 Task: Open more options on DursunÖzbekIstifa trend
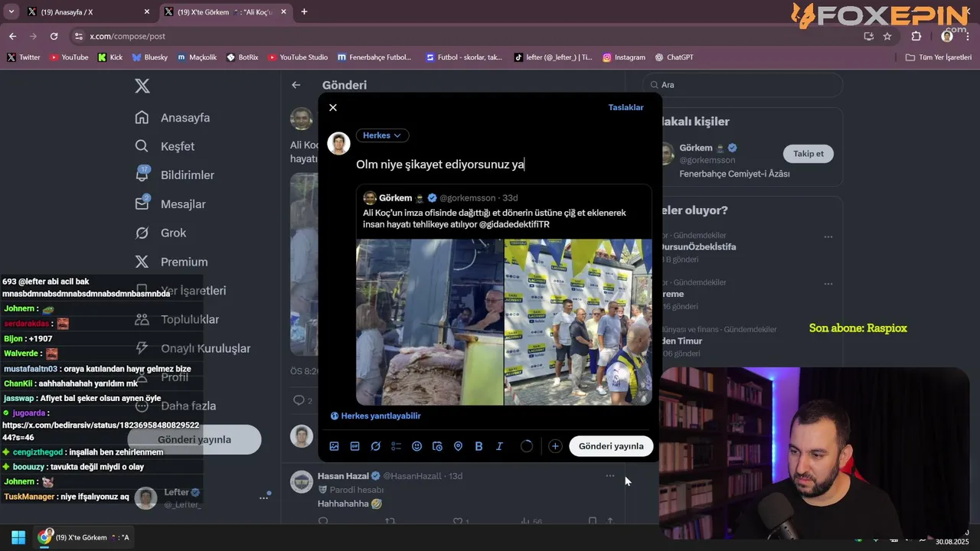828,237
